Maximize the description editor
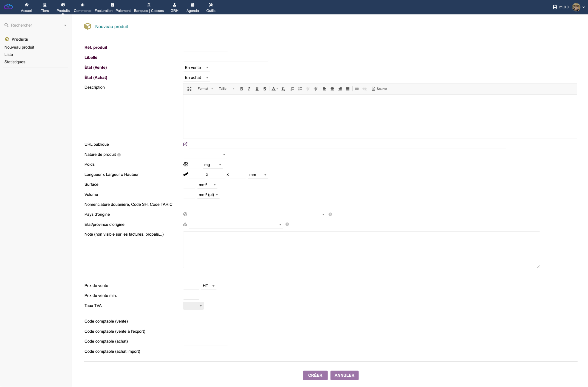 click(189, 89)
